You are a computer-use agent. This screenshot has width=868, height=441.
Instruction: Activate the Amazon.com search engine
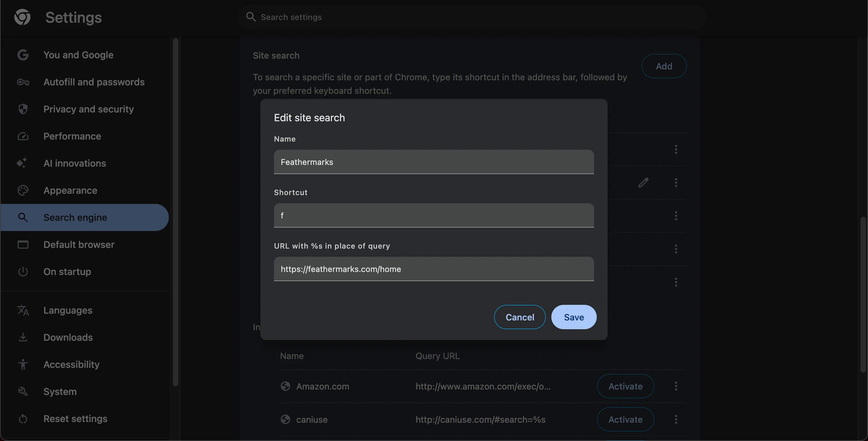pos(625,386)
